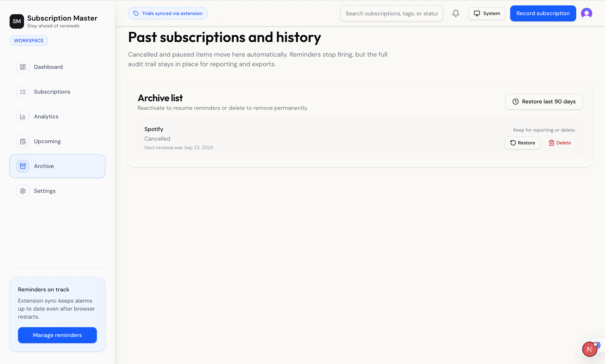605x364 pixels.
Task: Open the user profile avatar
Action: pyautogui.click(x=586, y=13)
